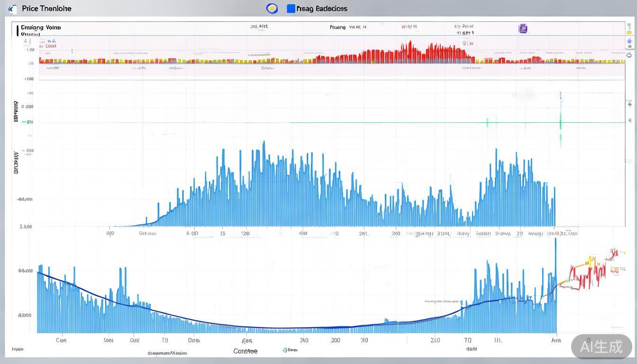Click the AI生成 watermark button
This screenshot has width=637, height=364.
601,346
